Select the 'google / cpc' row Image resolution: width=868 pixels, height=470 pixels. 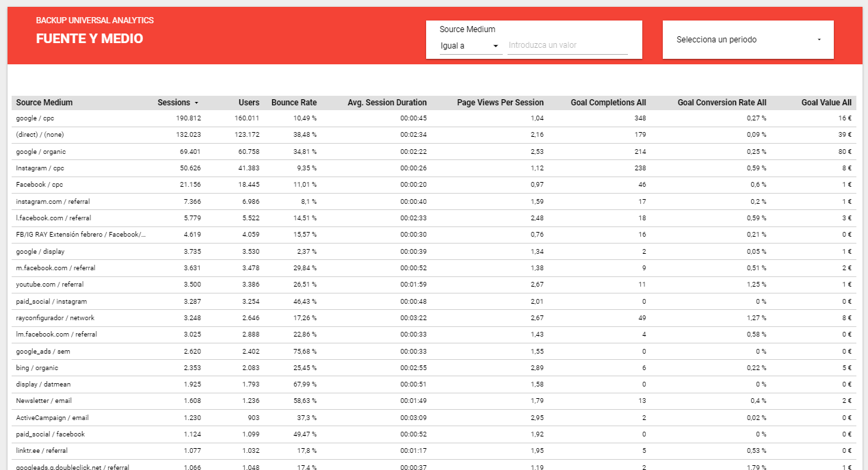(434, 118)
